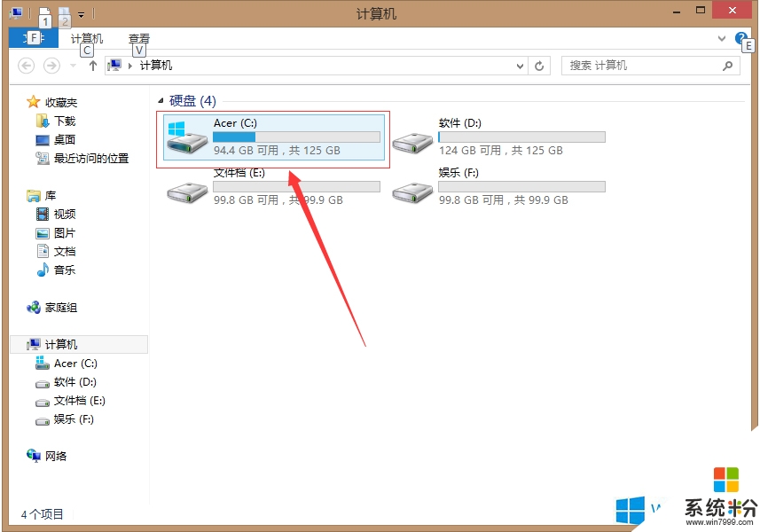
Task: Go up one folder level
Action: point(93,66)
